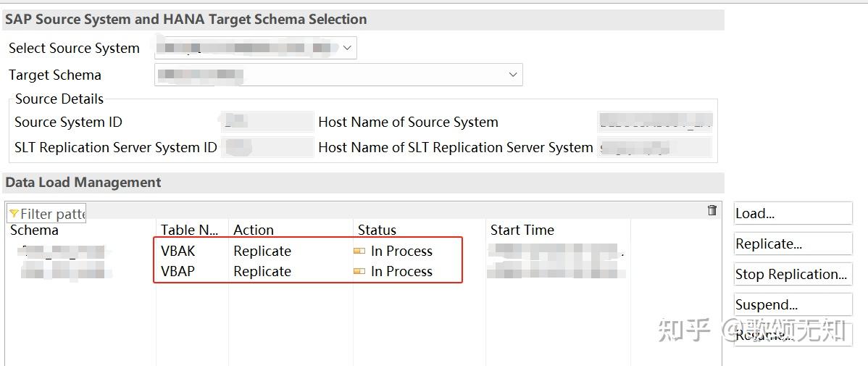Click the Stop Replication... button
The image size is (868, 366).
click(x=791, y=275)
